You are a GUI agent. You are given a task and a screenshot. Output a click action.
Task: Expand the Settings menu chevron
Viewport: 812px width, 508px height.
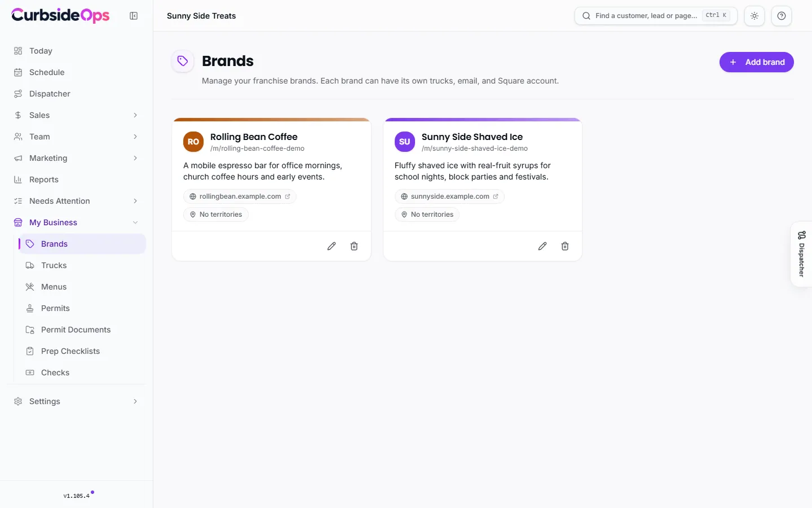135,401
